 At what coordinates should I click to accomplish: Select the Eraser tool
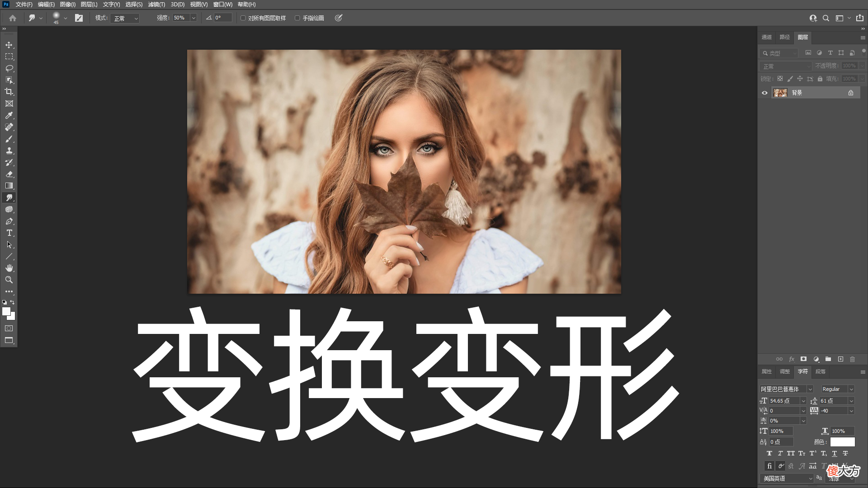point(9,174)
